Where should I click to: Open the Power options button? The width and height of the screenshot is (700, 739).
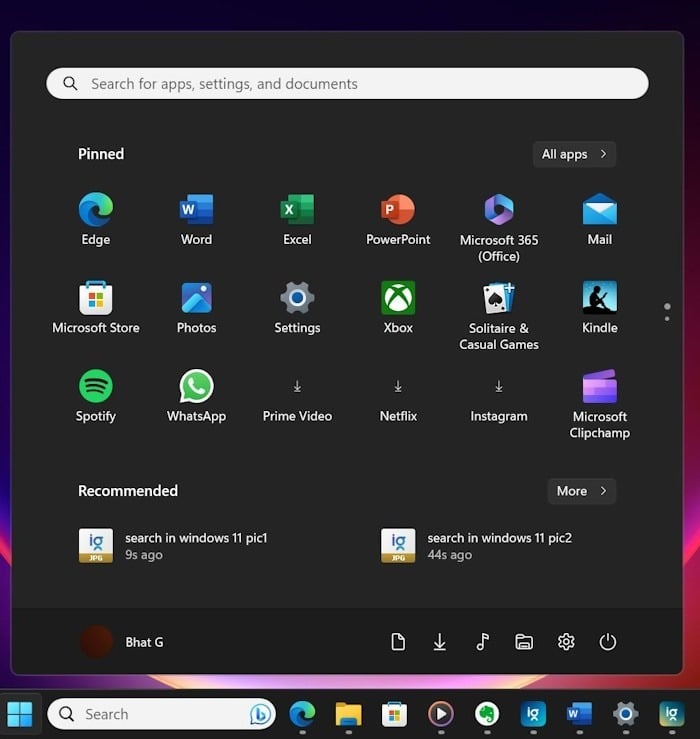tap(608, 642)
